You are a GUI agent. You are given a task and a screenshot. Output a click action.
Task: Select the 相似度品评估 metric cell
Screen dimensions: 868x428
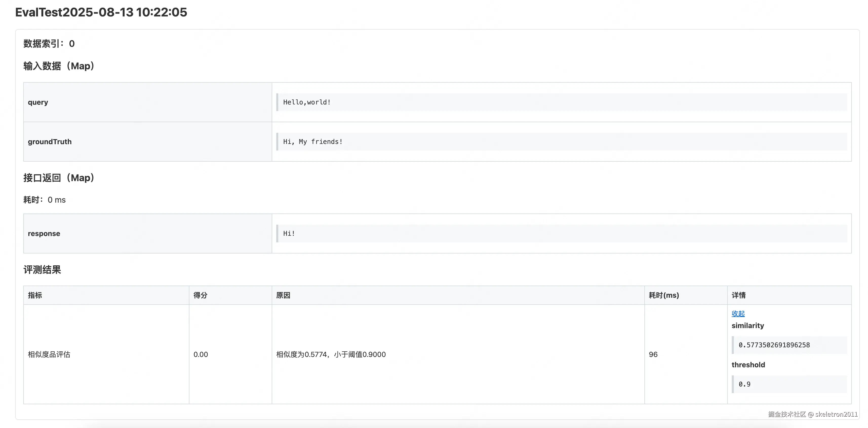(x=106, y=354)
